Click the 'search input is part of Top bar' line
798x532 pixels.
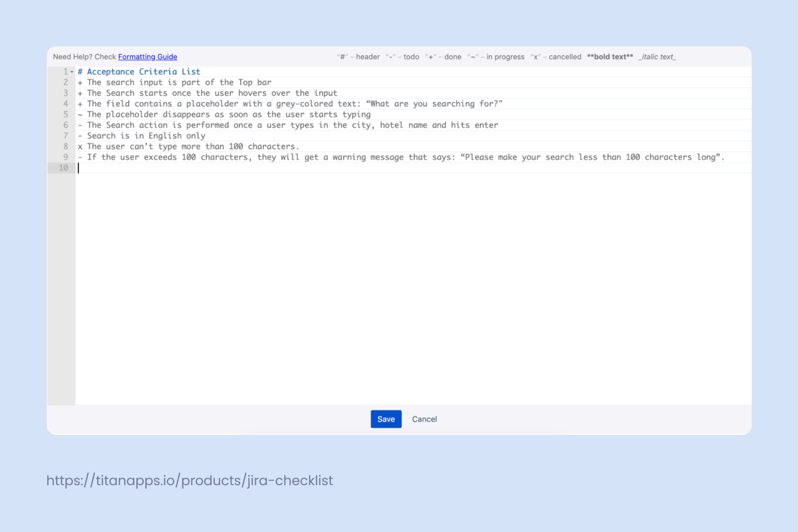[x=174, y=82]
